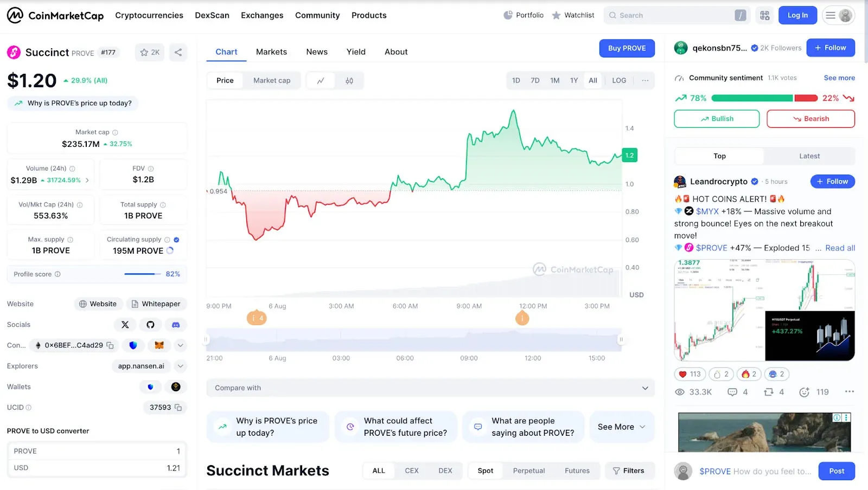The height and width of the screenshot is (490, 868).
Task: Switch the chart to Market cap view
Action: 272,80
